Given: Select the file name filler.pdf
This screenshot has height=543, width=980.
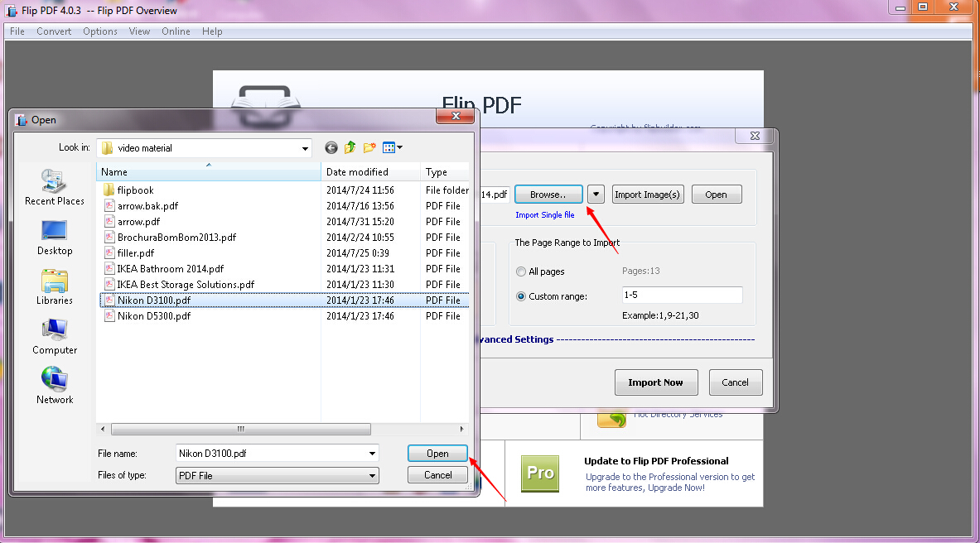Looking at the screenshot, I should click(136, 253).
